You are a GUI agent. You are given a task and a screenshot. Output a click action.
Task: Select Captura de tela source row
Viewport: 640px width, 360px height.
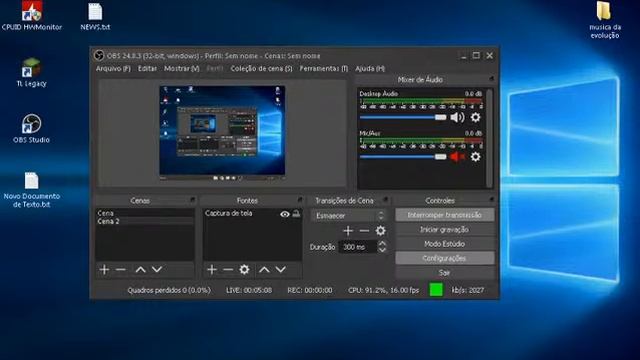(x=252, y=213)
